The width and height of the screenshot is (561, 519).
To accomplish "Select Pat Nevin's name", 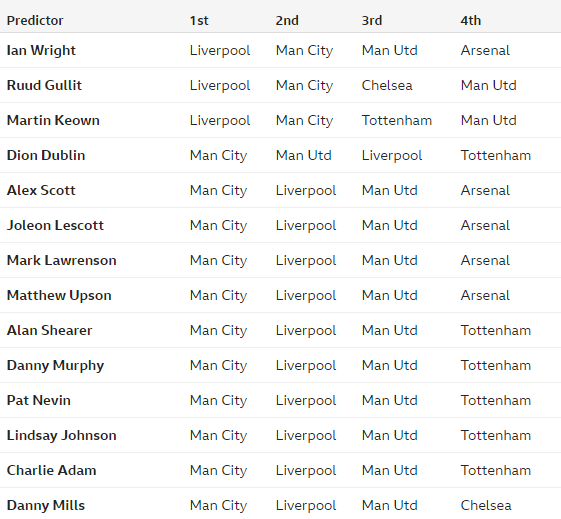I will click(x=39, y=400).
